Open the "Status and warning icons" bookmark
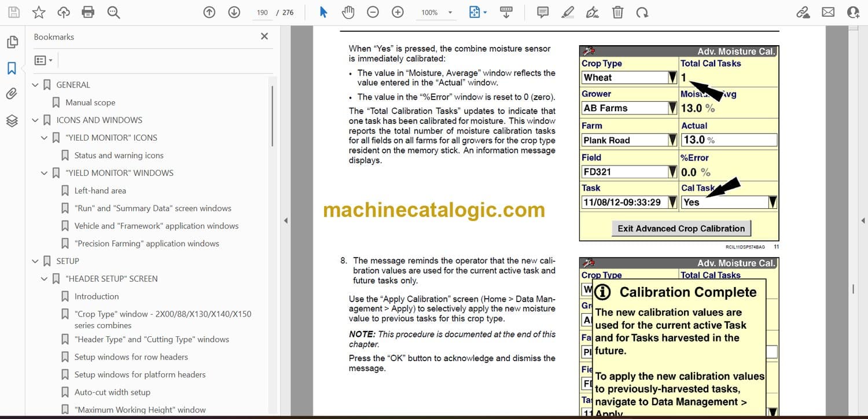Viewport: 868px width, 419px height. click(x=119, y=155)
